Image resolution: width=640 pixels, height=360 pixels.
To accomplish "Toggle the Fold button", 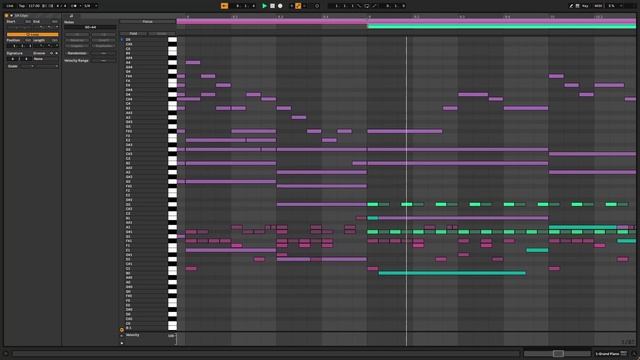I will click(x=133, y=33).
